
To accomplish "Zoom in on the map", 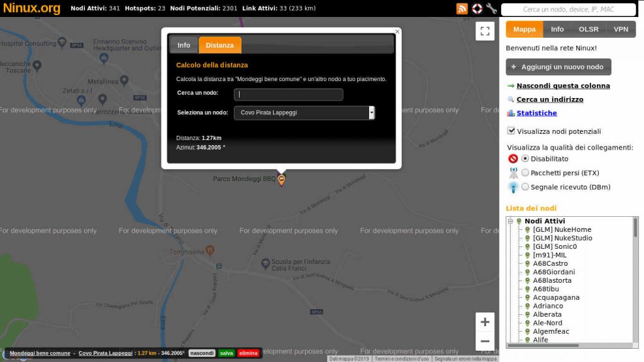I will pos(485,322).
